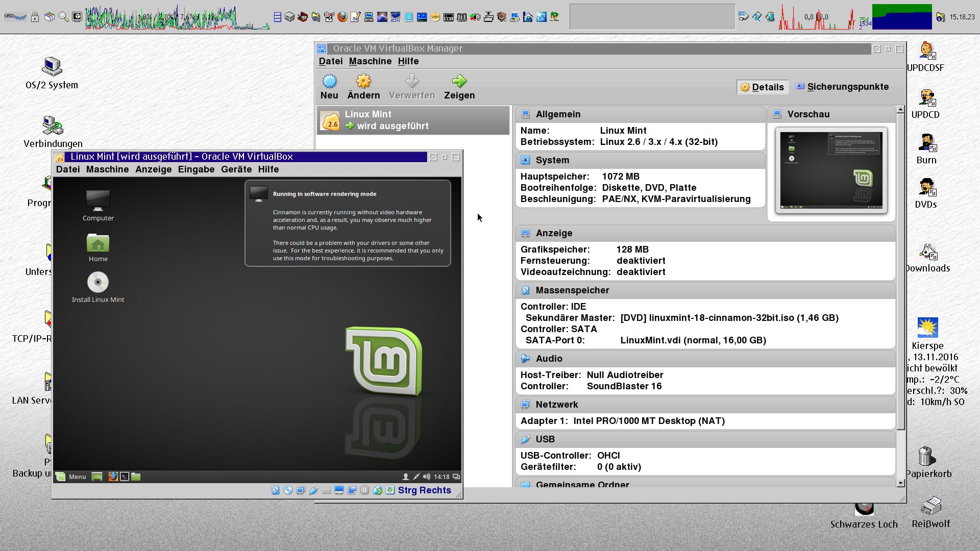Screen dimensions: 980x551
Task: Select the Linux Mint VM list entry
Action: click(413, 120)
